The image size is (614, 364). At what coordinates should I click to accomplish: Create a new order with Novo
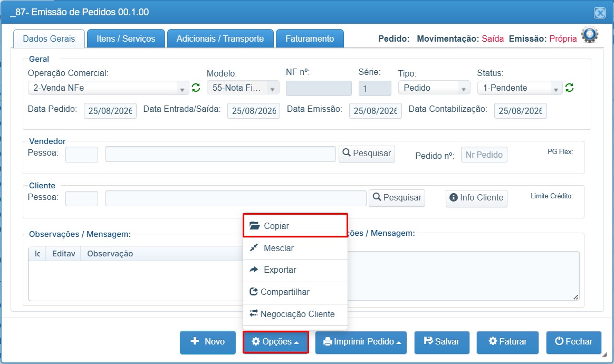click(x=208, y=342)
